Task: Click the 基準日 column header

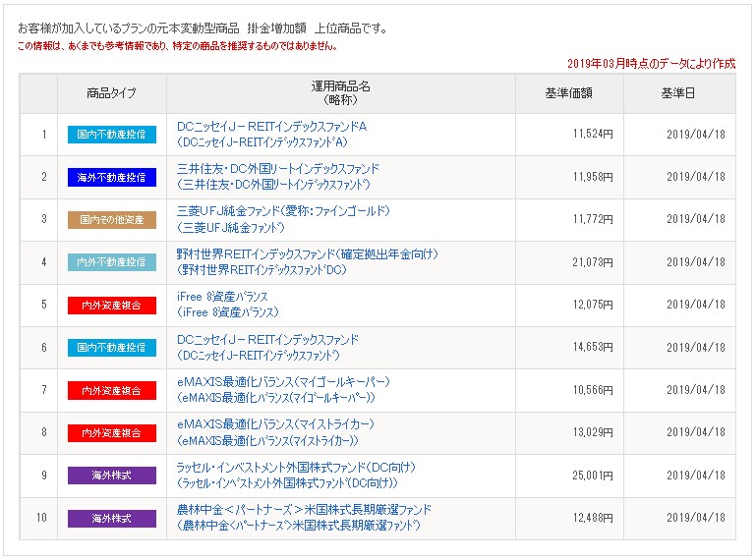Action: [x=678, y=93]
